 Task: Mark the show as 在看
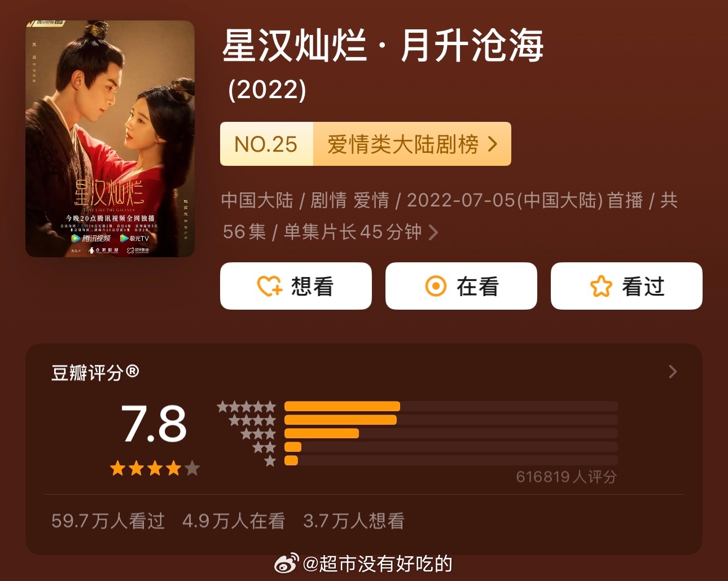(461, 286)
